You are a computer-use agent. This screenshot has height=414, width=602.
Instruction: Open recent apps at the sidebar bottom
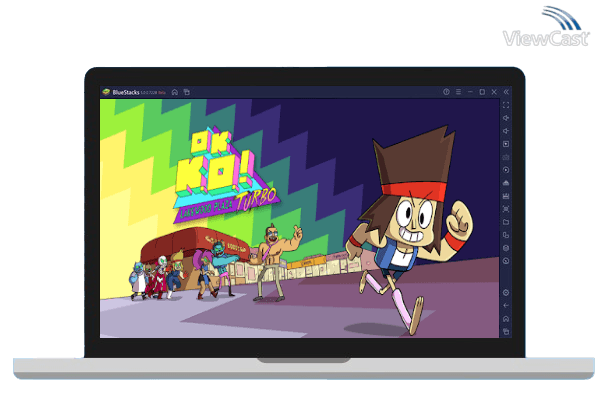tap(506, 332)
